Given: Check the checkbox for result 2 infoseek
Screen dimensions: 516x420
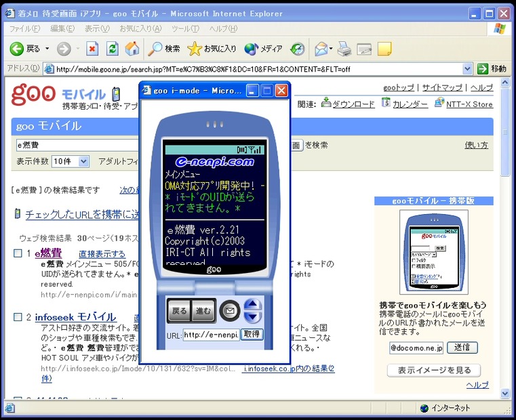Looking at the screenshot, I should (x=18, y=317).
